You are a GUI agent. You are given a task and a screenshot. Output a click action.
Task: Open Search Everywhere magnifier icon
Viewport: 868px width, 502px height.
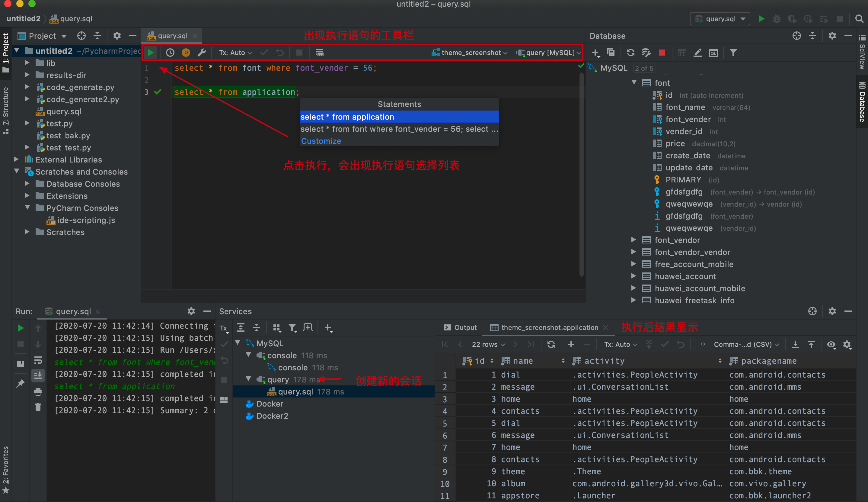point(859,19)
